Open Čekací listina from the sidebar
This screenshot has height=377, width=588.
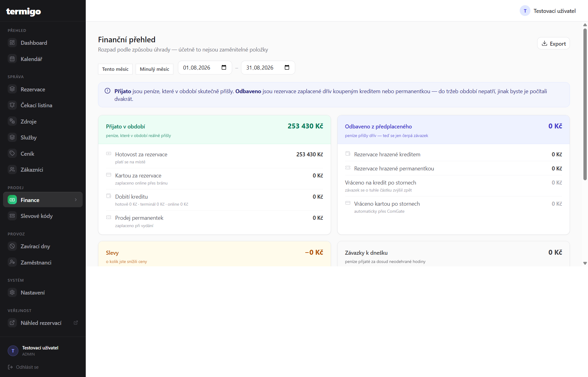[43, 105]
